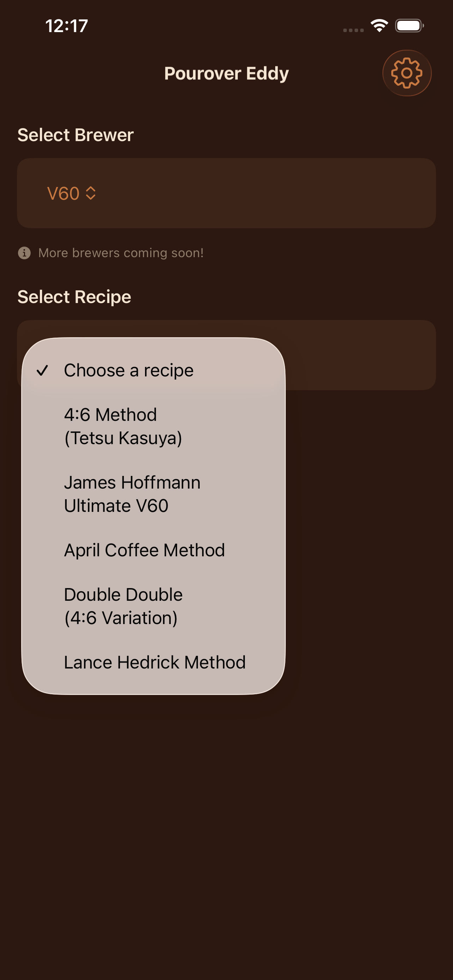
Task: Tap the Pourover Eddy title
Action: (226, 73)
